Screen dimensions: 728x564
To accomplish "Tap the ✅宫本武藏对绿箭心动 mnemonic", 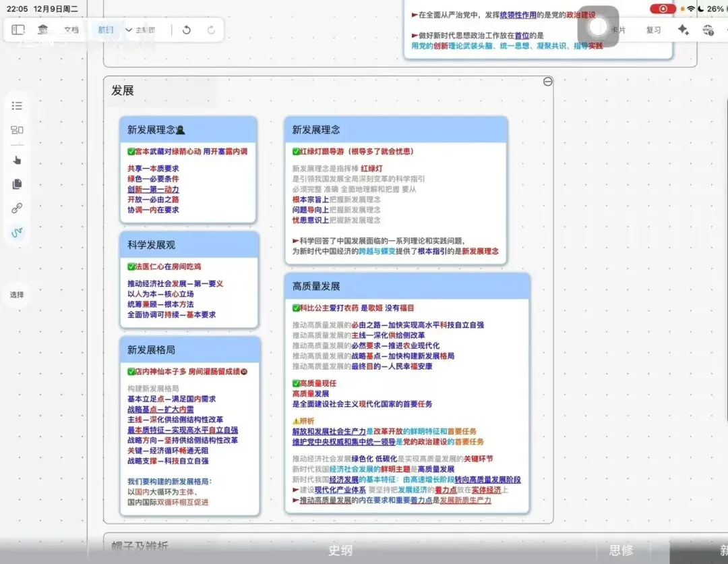I will (187, 151).
